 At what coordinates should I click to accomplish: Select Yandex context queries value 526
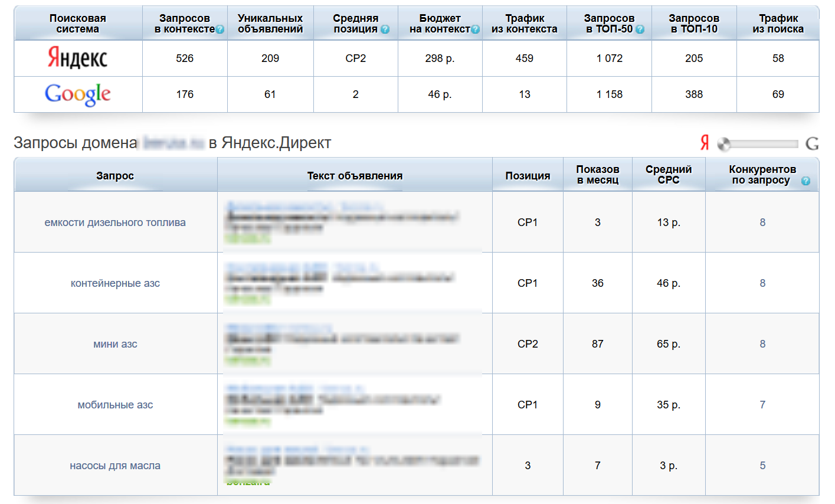click(185, 58)
